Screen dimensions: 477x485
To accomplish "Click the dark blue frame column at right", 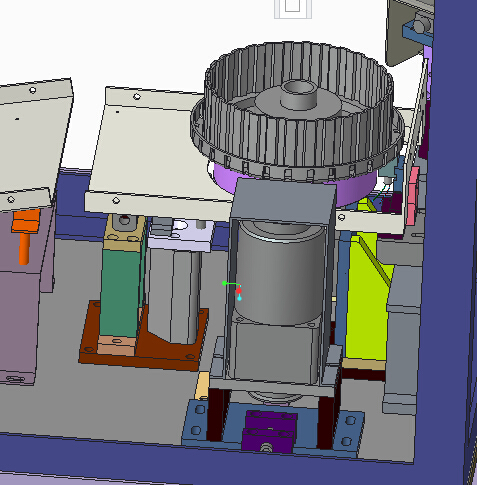I will coord(447,233).
